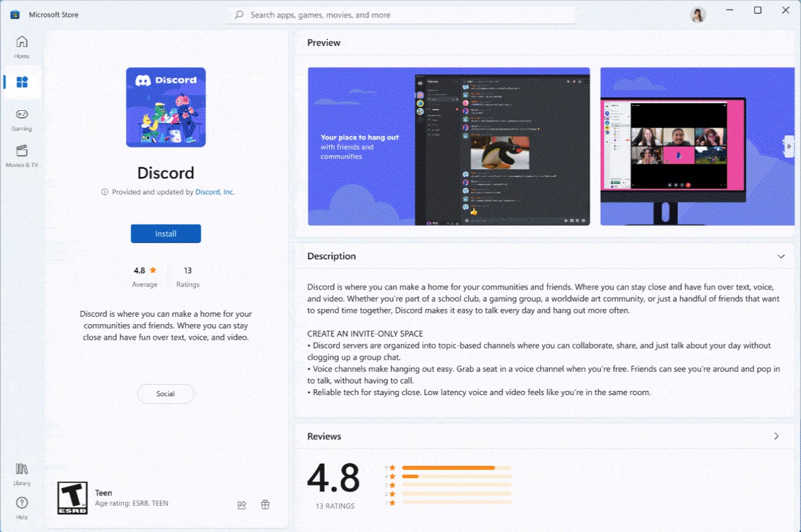Screen dimensions: 801x532
Task: Open Movies & TV section in sidebar
Action: click(22, 156)
